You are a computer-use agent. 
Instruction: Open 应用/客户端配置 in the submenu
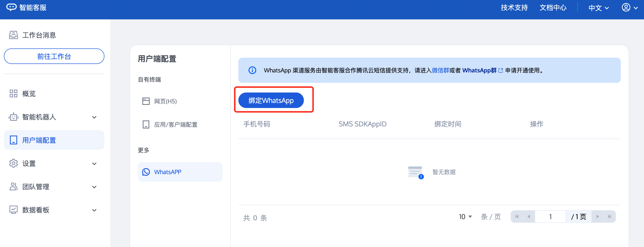(180, 124)
